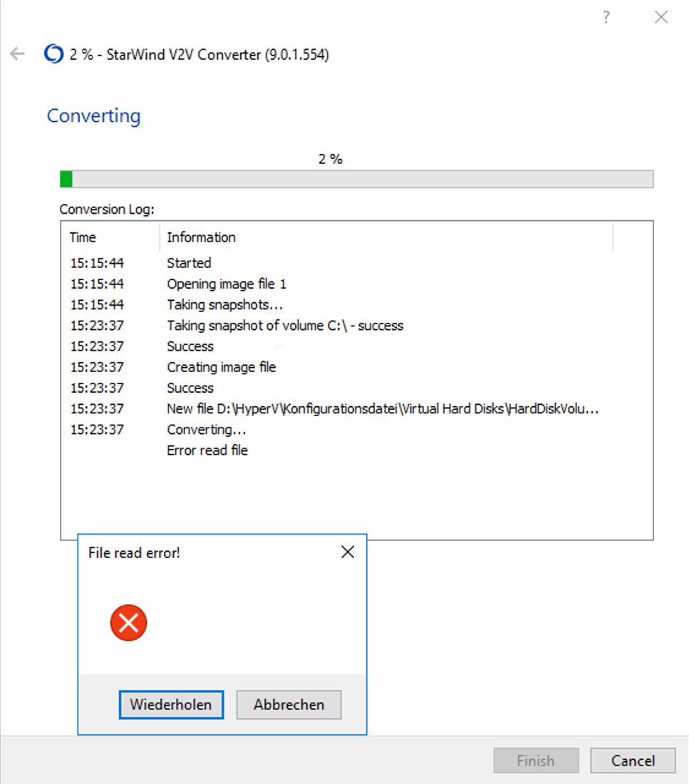Select the 'New file D:\HyperV\...' log entry

coord(356,408)
